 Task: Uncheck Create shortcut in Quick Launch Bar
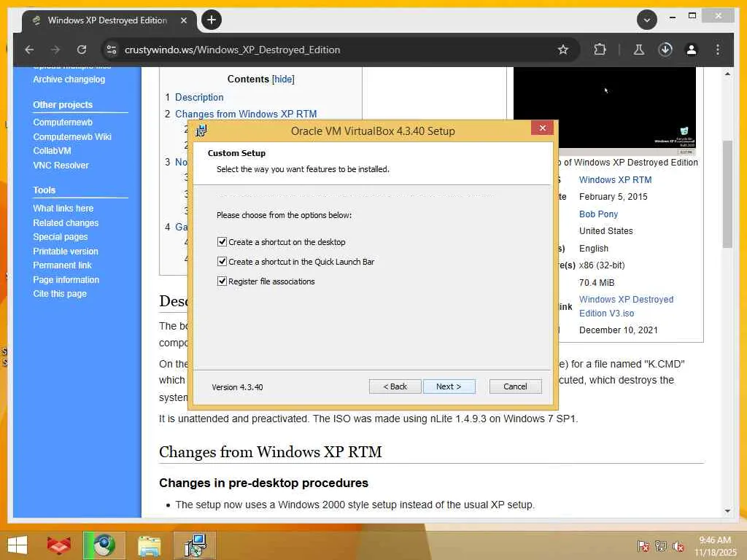[x=222, y=262]
